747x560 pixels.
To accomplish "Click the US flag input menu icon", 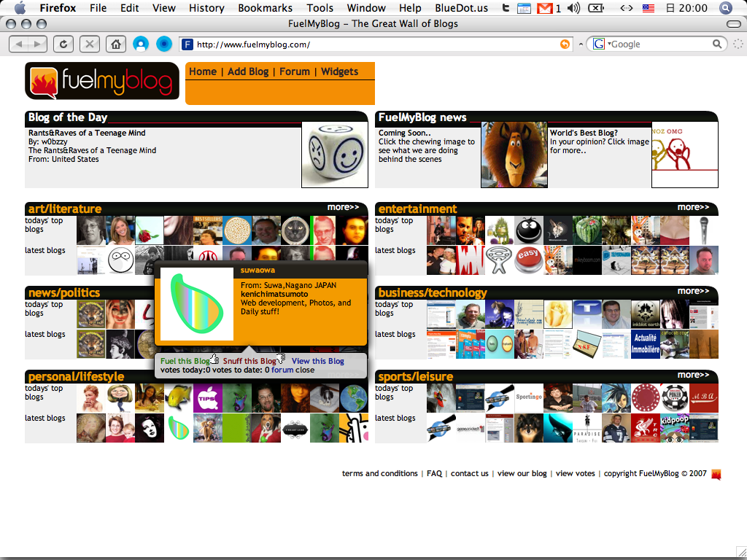I will pos(648,8).
